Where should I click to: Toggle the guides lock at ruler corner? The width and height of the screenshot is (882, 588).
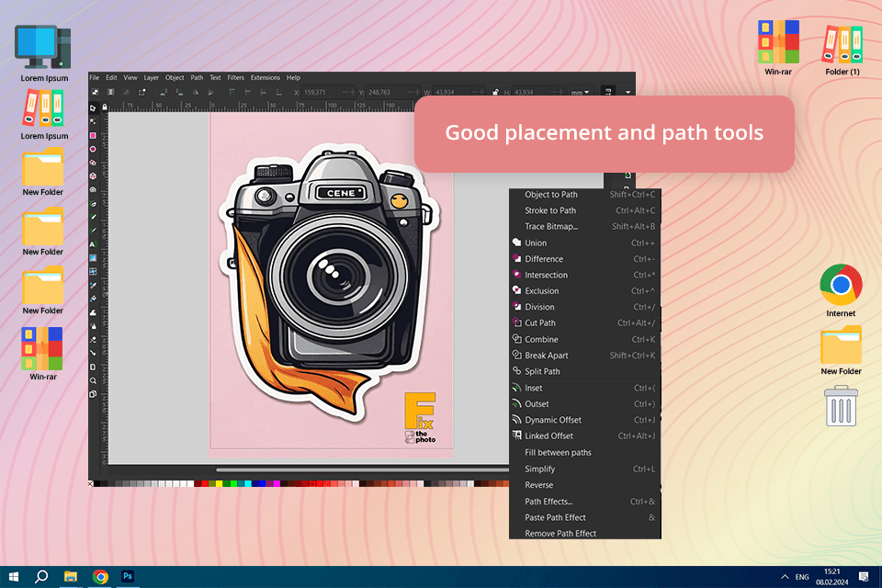coord(105,107)
